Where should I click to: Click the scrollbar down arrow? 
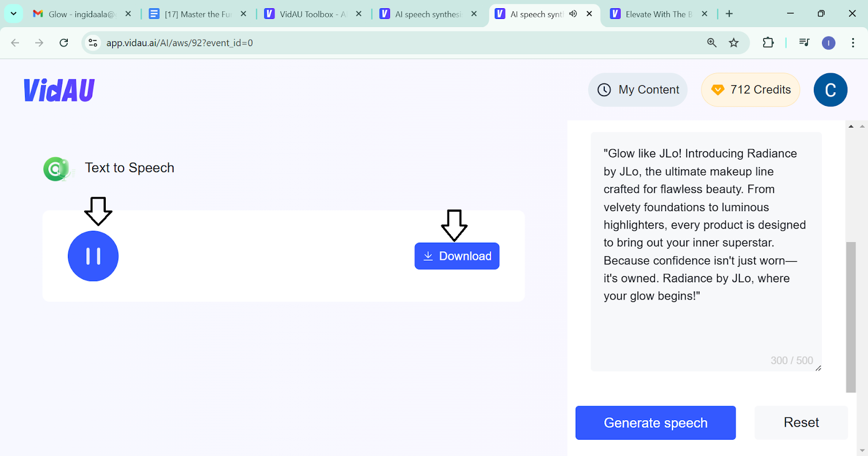click(862, 451)
